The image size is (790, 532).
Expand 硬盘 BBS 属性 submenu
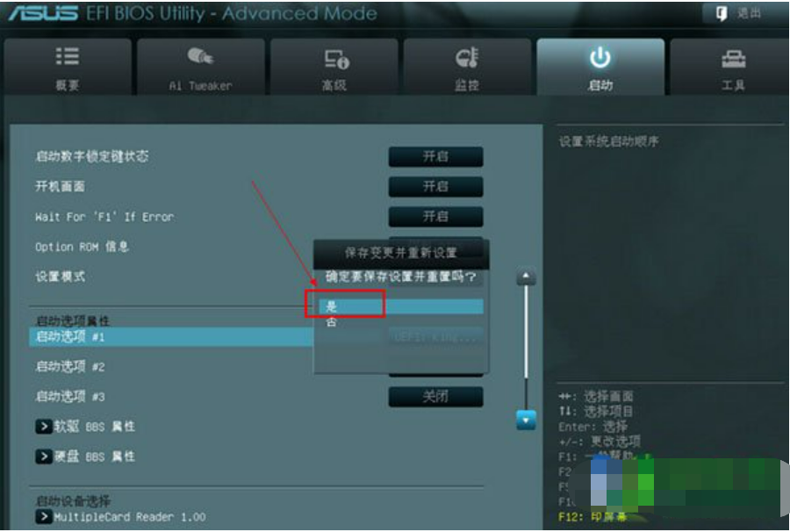(x=85, y=457)
